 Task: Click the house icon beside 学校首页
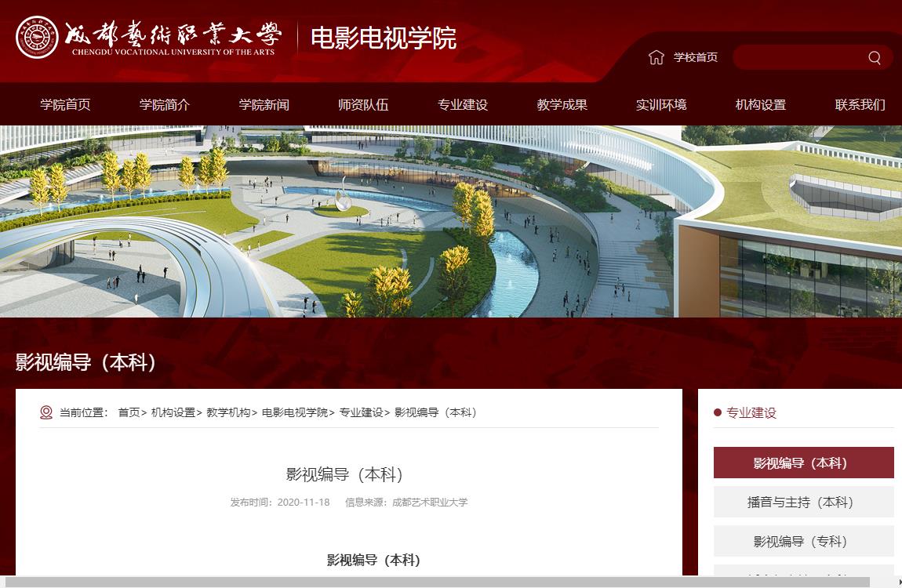point(656,56)
